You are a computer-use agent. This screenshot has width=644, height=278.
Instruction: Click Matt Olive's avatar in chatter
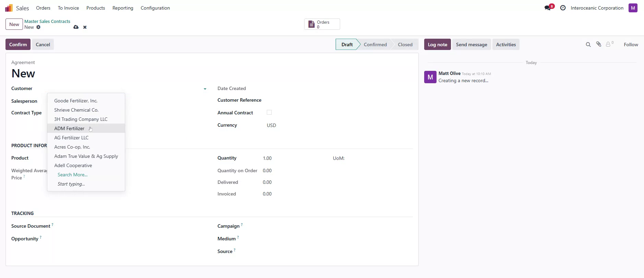[x=430, y=77]
